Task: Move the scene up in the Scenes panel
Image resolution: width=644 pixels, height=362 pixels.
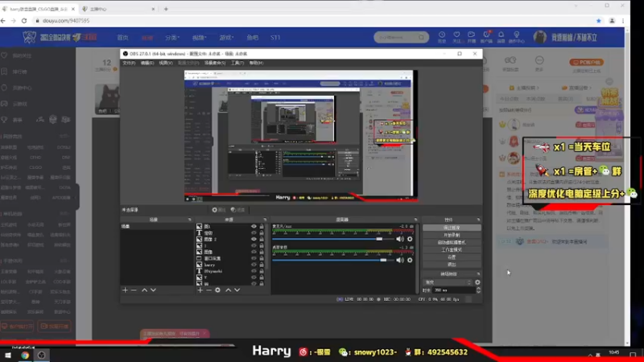Action: pos(145,290)
